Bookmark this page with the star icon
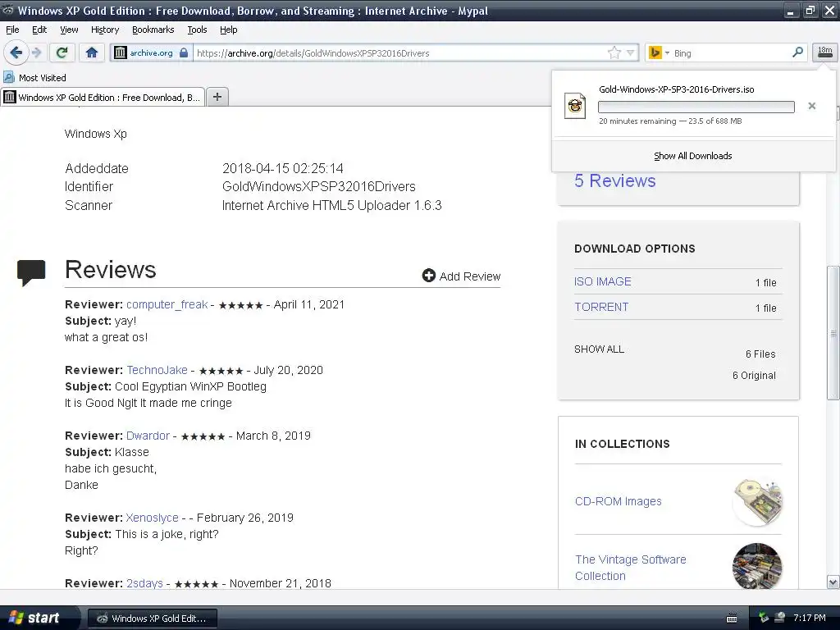The height and width of the screenshot is (630, 840). (x=614, y=52)
